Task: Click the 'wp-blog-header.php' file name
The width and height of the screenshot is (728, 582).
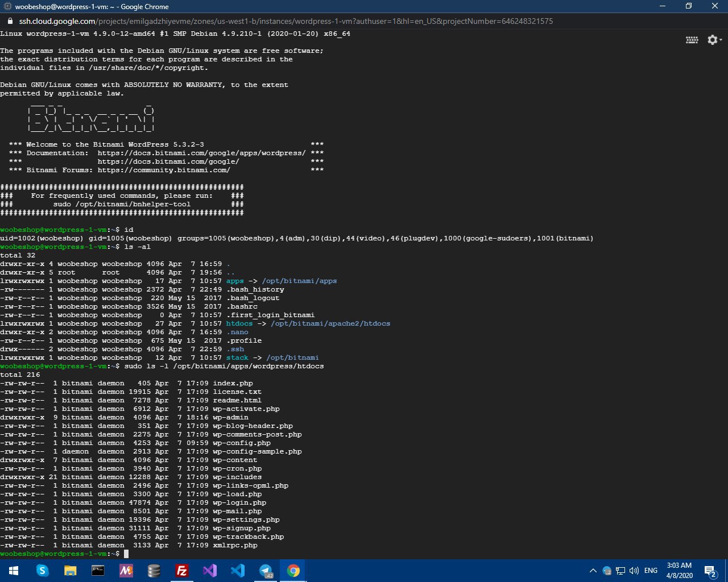Action: pyautogui.click(x=253, y=426)
